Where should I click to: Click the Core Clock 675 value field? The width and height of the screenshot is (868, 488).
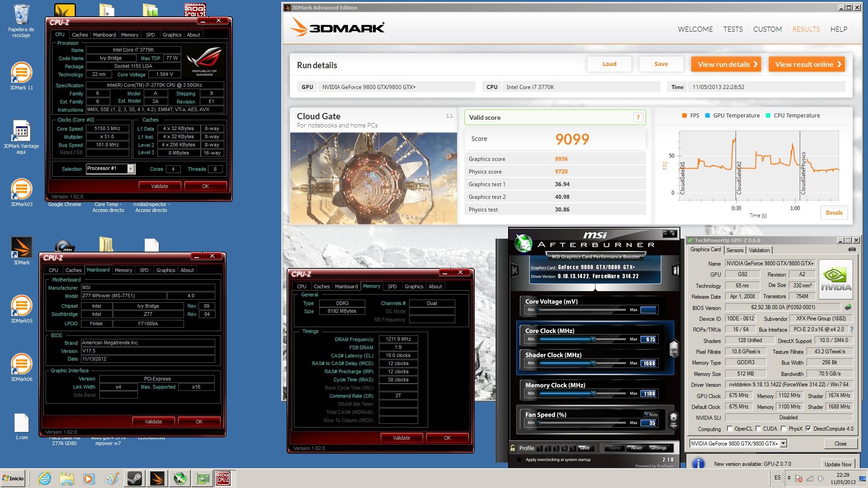pos(648,339)
